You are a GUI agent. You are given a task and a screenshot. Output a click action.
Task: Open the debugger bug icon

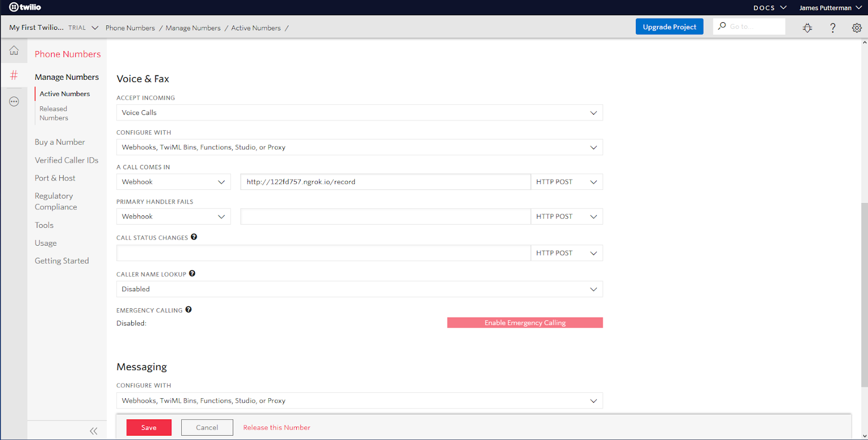coord(807,28)
